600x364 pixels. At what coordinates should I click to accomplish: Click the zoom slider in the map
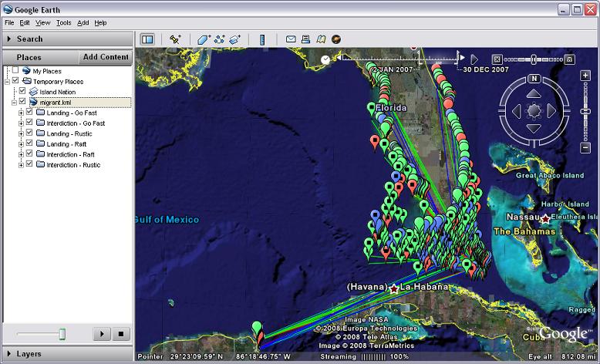coord(533,59)
